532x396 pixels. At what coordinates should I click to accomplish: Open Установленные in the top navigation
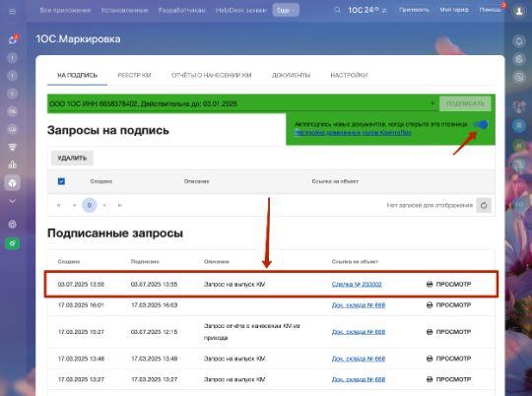tap(124, 10)
